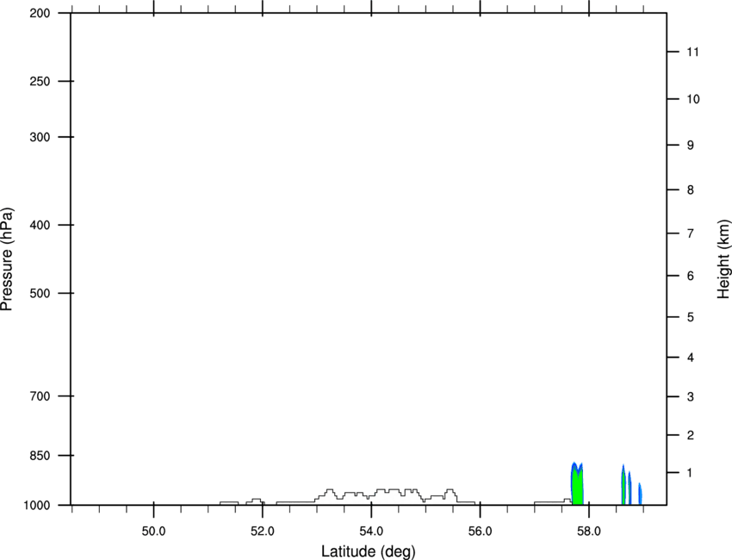Image resolution: width=732 pixels, height=560 pixels.
Task: Click the 700 pressure tick label
Action: [40, 396]
